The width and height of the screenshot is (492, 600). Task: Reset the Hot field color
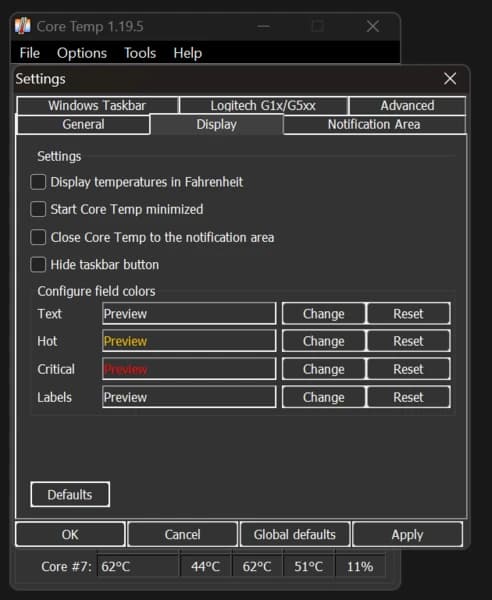click(408, 341)
